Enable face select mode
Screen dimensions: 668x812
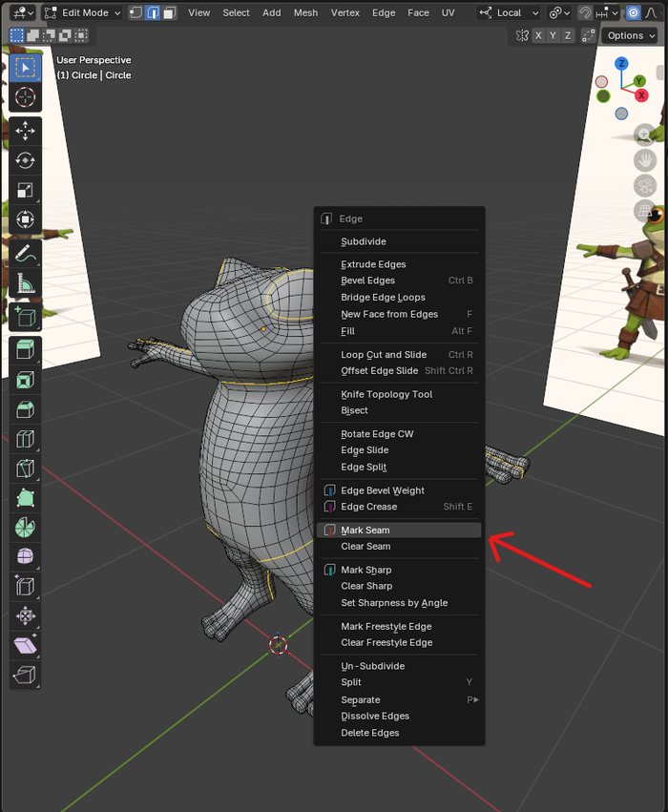(x=169, y=12)
